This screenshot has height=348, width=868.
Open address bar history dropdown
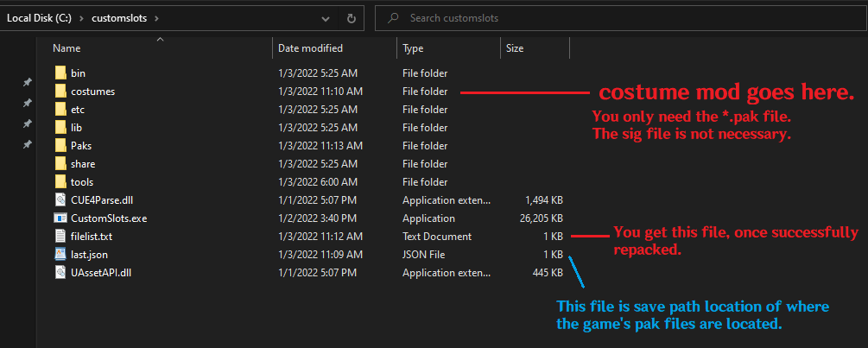[326, 18]
